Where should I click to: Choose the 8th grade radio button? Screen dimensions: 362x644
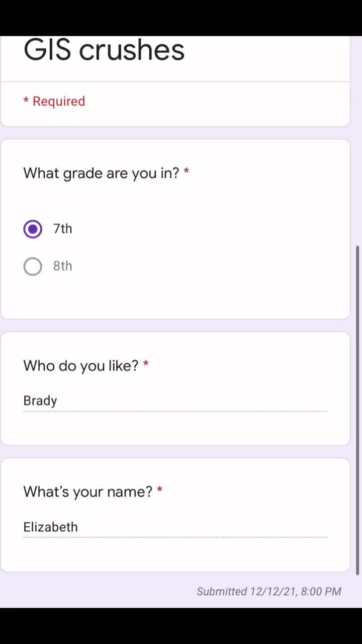[33, 266]
